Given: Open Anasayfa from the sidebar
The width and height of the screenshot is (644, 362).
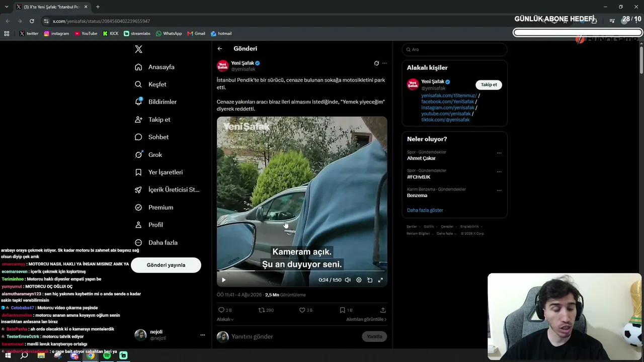Looking at the screenshot, I should pos(155,67).
